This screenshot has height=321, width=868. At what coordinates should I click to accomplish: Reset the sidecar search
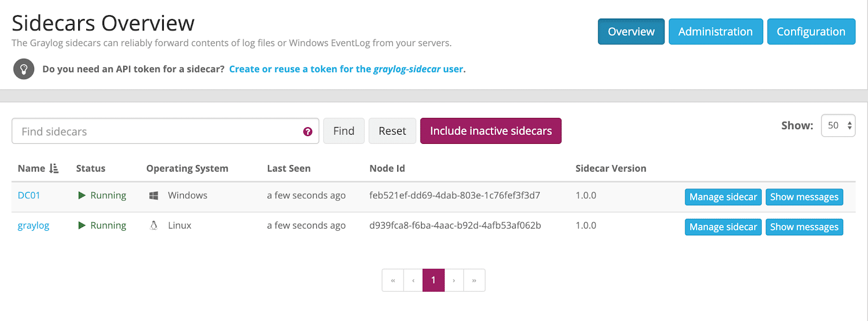point(392,131)
